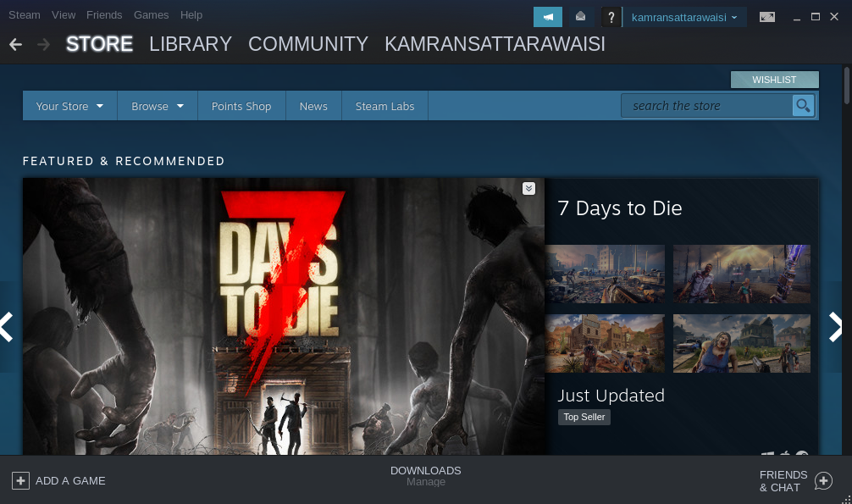View the zombie with purple weapon screenshot

pyautogui.click(x=742, y=274)
